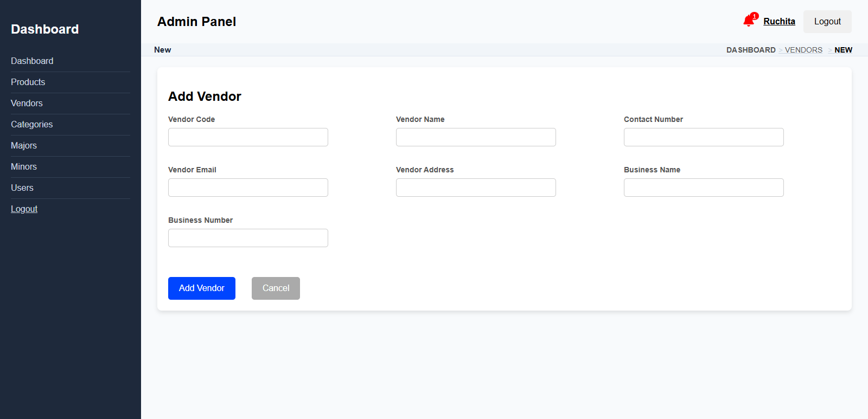Select Vendors from the sidebar
The width and height of the screenshot is (868, 419).
point(27,104)
